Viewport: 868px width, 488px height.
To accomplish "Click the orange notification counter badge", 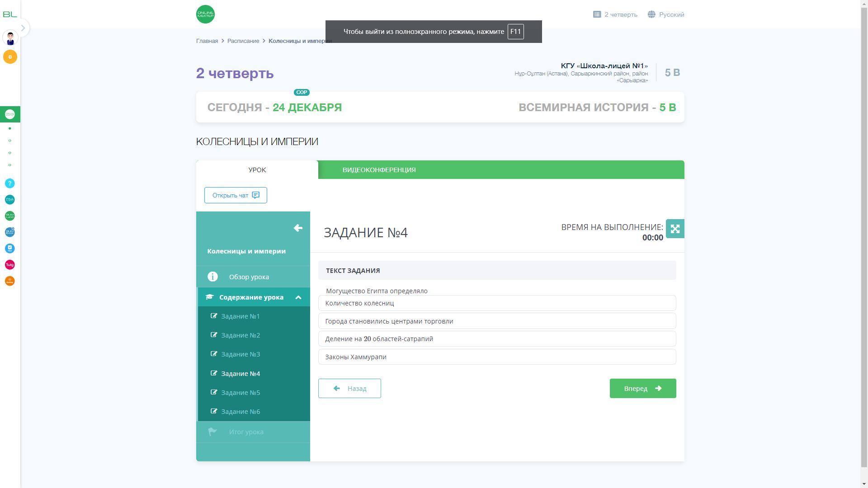I will point(10,57).
